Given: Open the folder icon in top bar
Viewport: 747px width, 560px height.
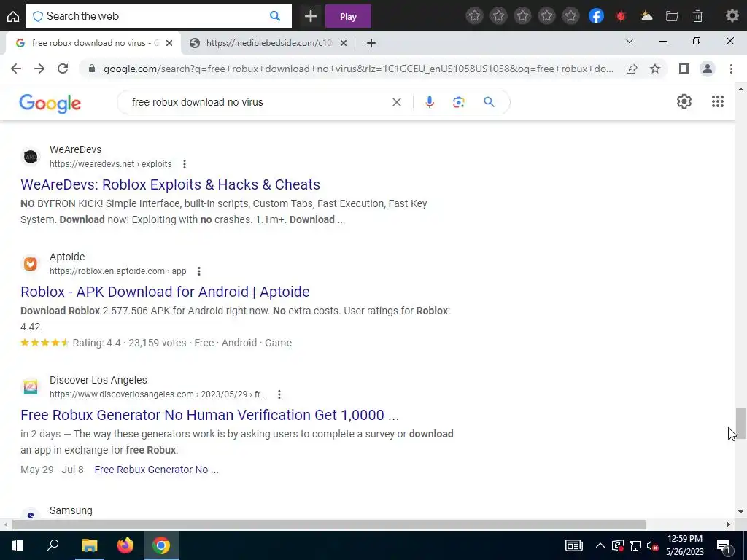Looking at the screenshot, I should pyautogui.click(x=672, y=16).
